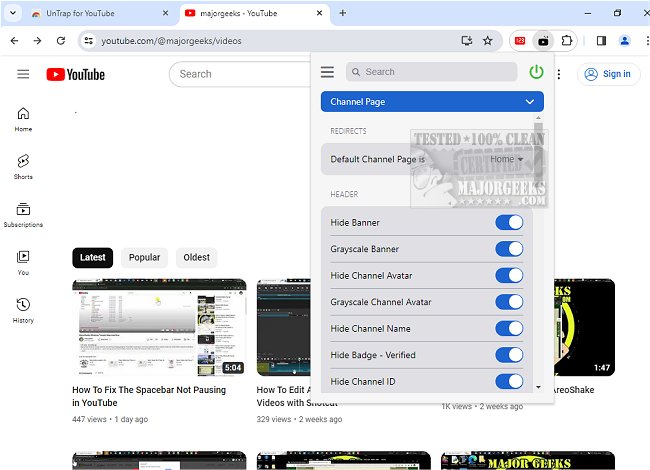Open the Default Channel Page Home dropdown
This screenshot has width=650, height=470.
coord(507,159)
